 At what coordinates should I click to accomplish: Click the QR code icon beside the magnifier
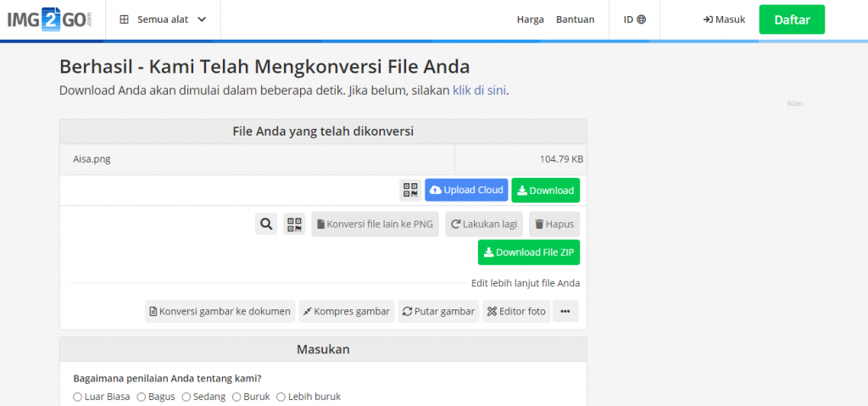point(294,224)
